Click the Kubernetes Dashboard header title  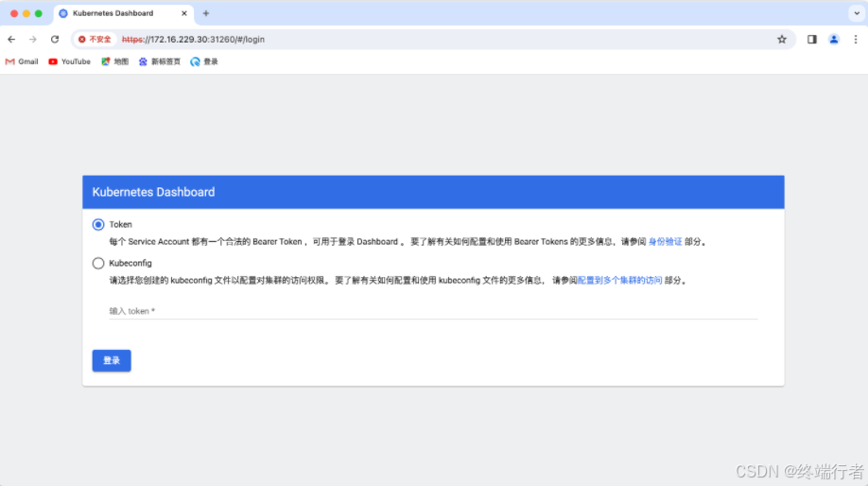[x=153, y=192]
